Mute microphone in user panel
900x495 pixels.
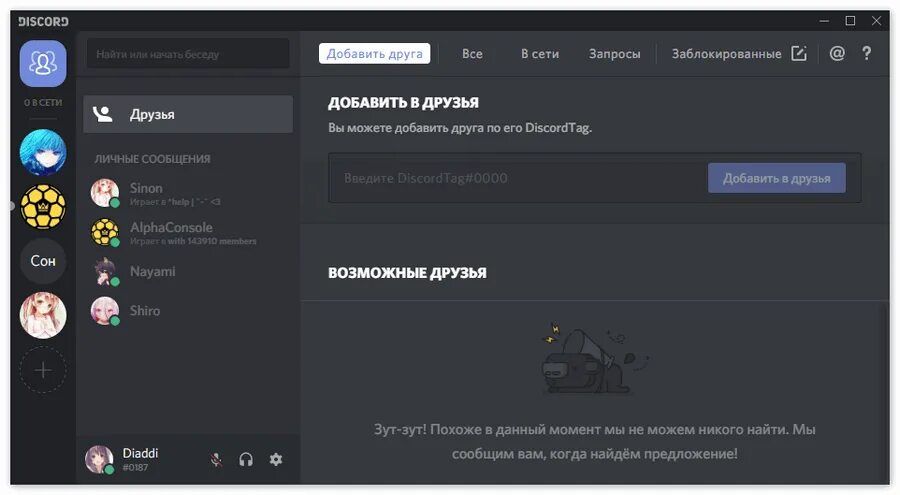pyautogui.click(x=216, y=459)
